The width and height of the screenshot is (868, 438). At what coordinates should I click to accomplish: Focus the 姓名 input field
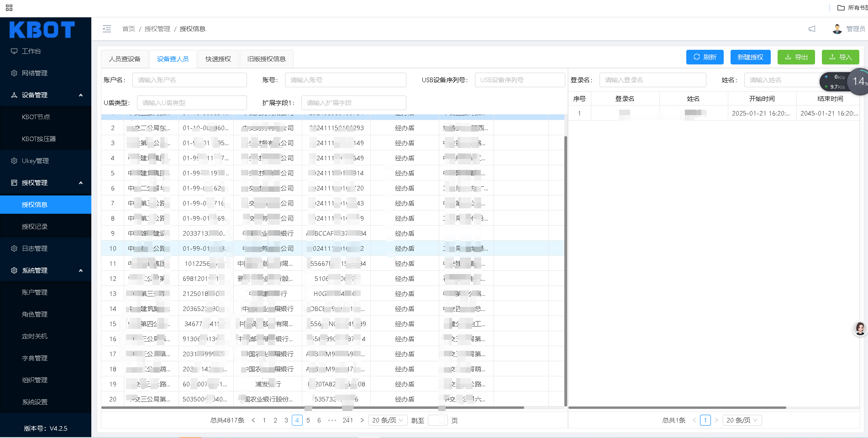click(782, 80)
